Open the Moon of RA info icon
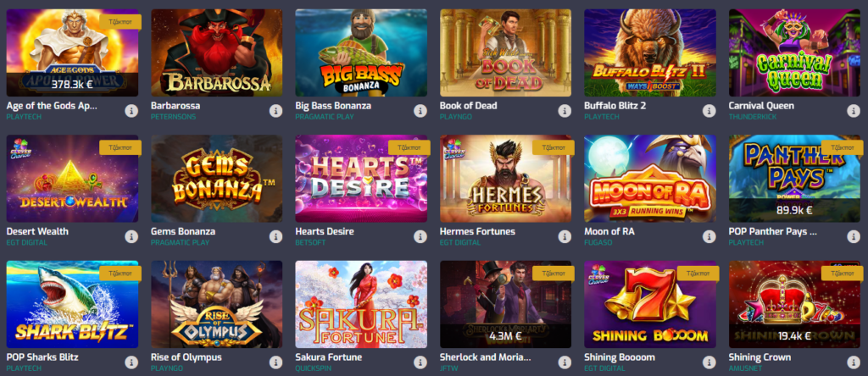868x376 pixels. [x=709, y=236]
